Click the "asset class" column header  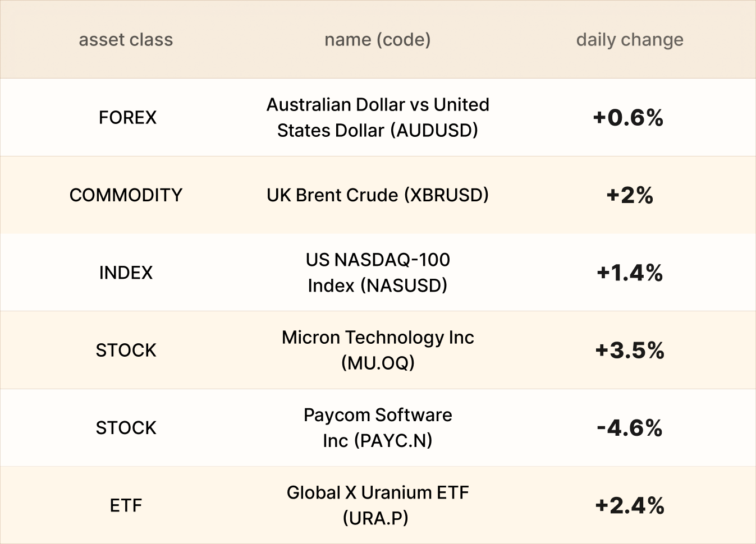pos(126,40)
